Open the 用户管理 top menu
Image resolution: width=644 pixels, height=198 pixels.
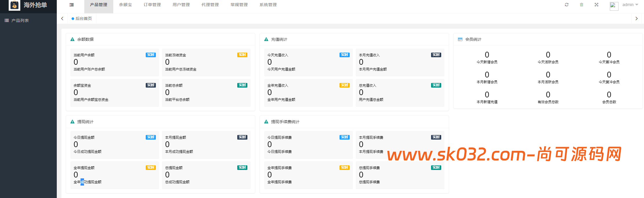181,5
